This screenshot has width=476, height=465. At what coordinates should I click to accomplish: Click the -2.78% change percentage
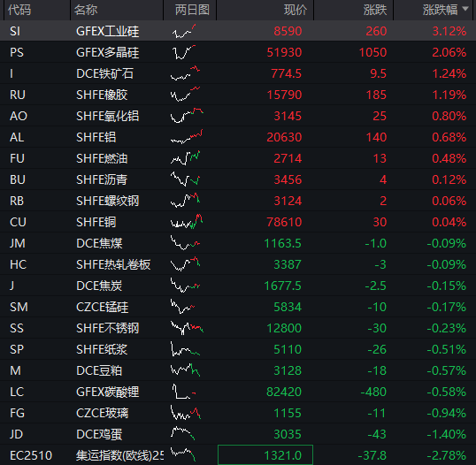[x=446, y=455]
